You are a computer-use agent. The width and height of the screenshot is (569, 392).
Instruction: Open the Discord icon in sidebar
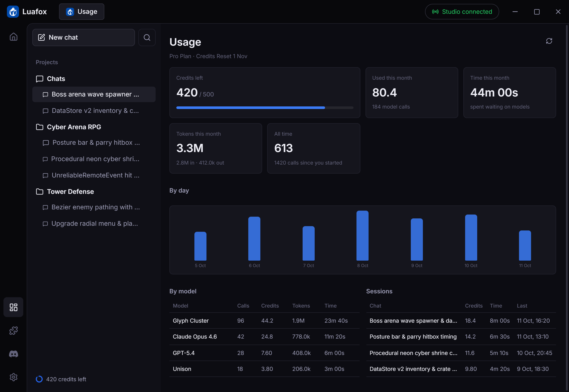14,354
